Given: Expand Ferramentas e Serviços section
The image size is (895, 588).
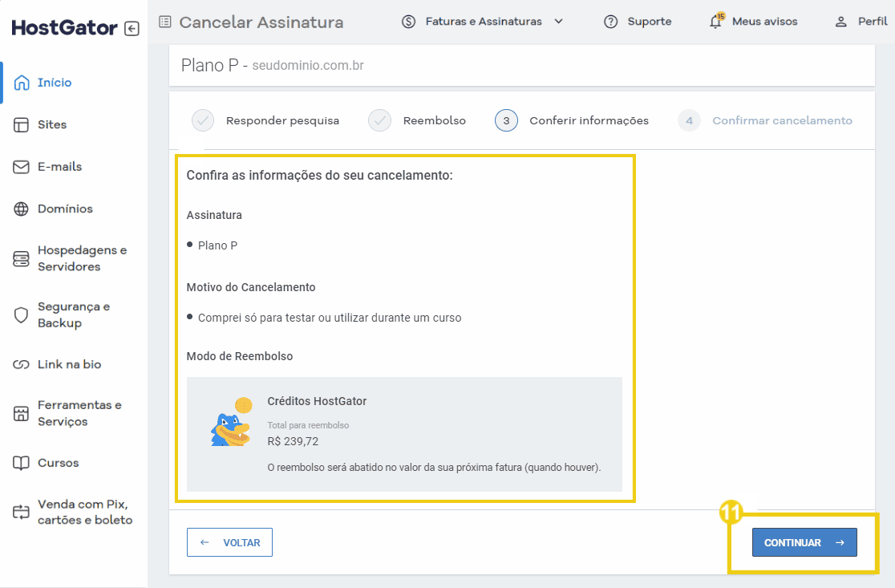Looking at the screenshot, I should pyautogui.click(x=20, y=413).
